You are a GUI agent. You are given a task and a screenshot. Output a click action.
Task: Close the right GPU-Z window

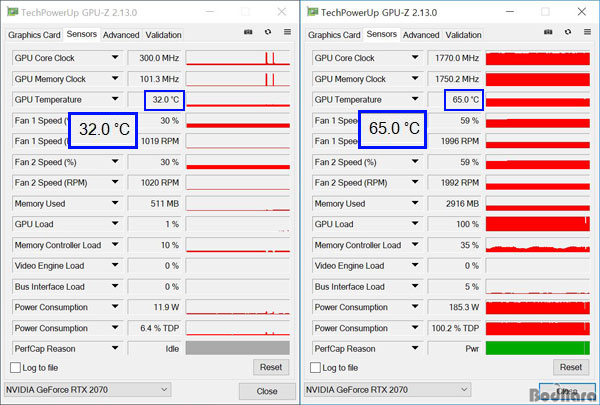click(x=582, y=12)
